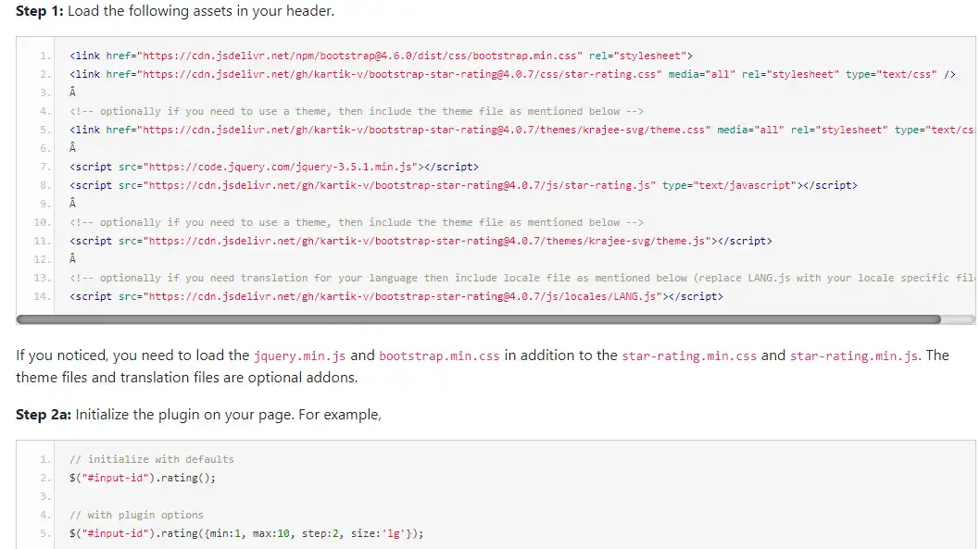Screen dimensions: 980x549
Task: Click the rating({min:1, max:10...}) code line
Action: pyautogui.click(x=246, y=533)
